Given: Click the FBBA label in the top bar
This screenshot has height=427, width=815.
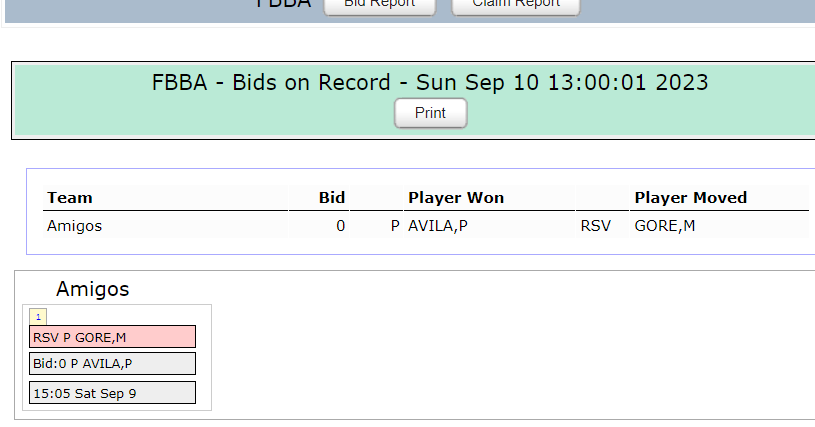Looking at the screenshot, I should [x=284, y=4].
